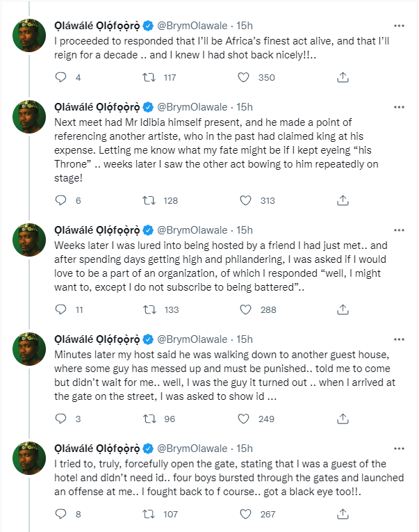Share the tweet about the black eye
The height and width of the screenshot is (532, 419).
342,515
